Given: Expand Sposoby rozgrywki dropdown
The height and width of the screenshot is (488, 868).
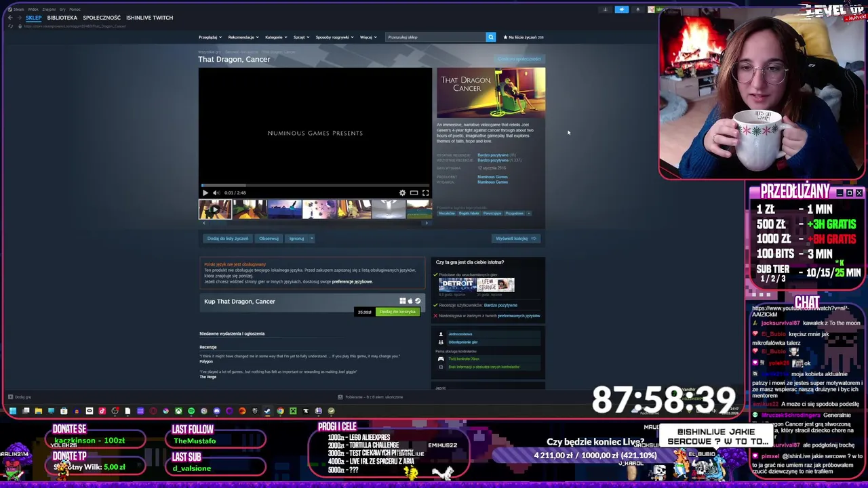Looking at the screenshot, I should (x=334, y=37).
